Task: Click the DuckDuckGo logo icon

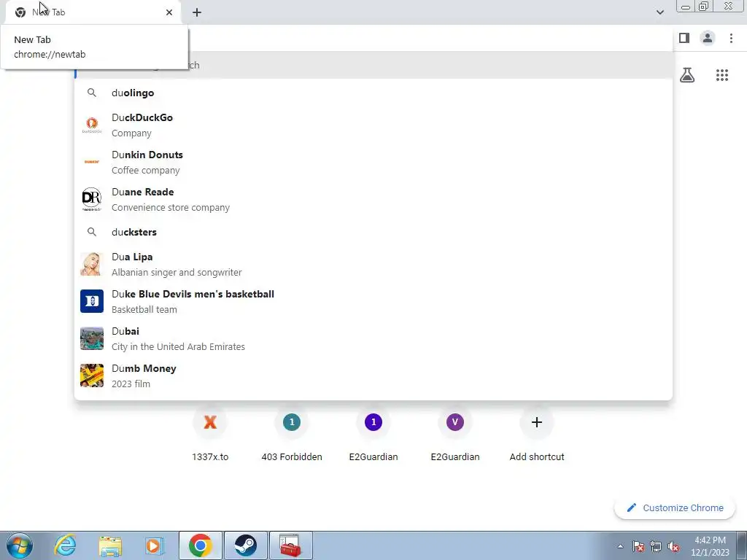Action: [x=92, y=125]
